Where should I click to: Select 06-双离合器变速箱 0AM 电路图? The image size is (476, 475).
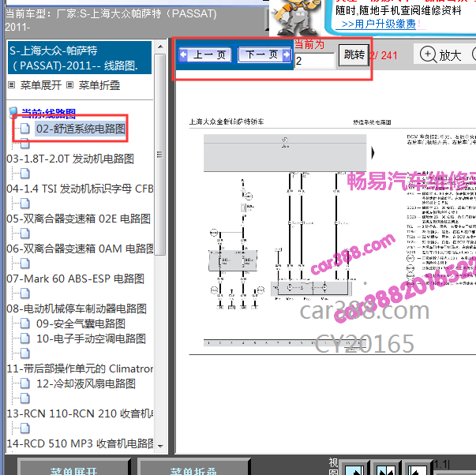point(80,249)
